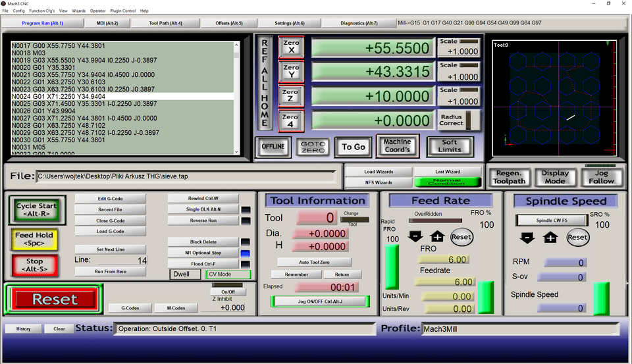This screenshot has height=364, width=632.
Task: Lower feed rate override with down arrow
Action: point(415,236)
